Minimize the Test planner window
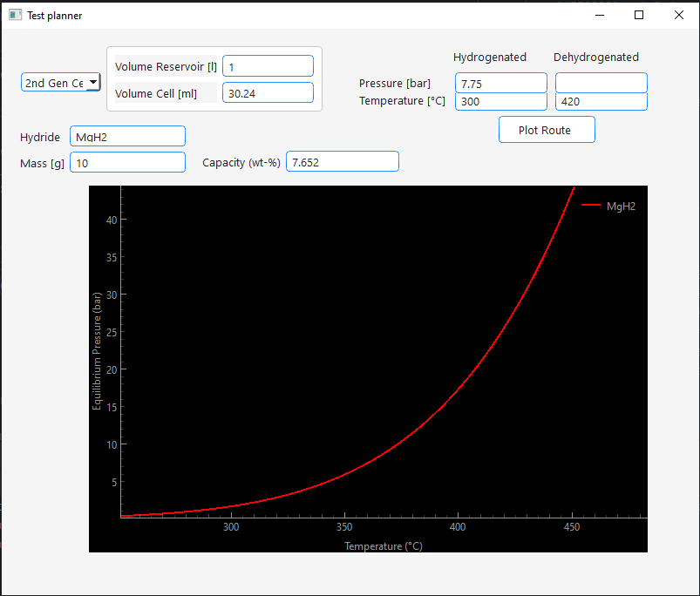 point(599,15)
